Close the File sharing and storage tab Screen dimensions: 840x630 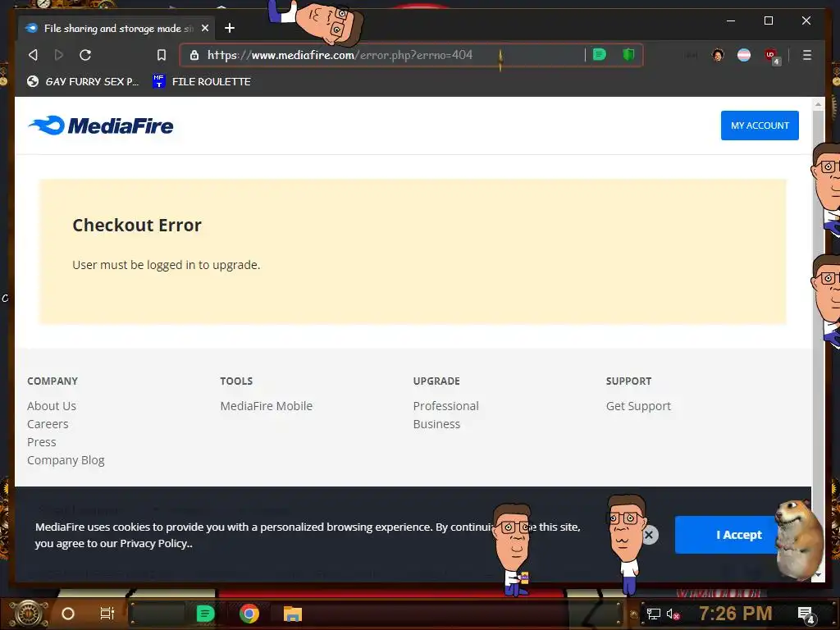tap(204, 28)
